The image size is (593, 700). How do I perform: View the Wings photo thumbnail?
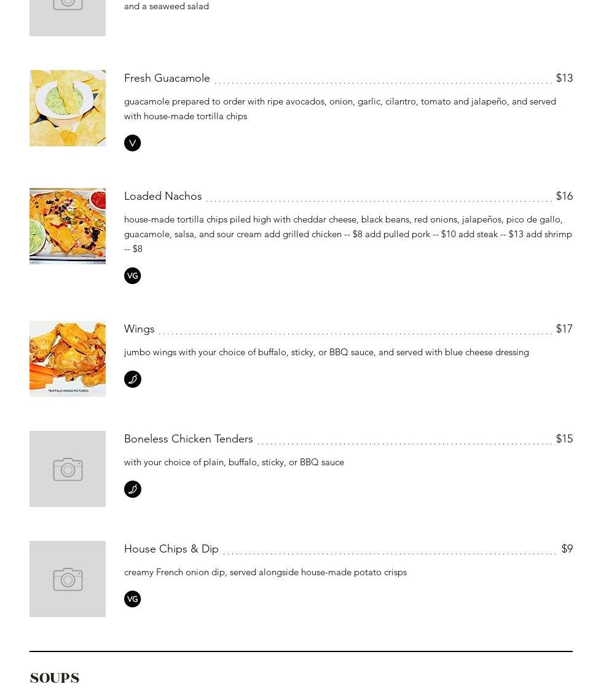pyautogui.click(x=68, y=359)
